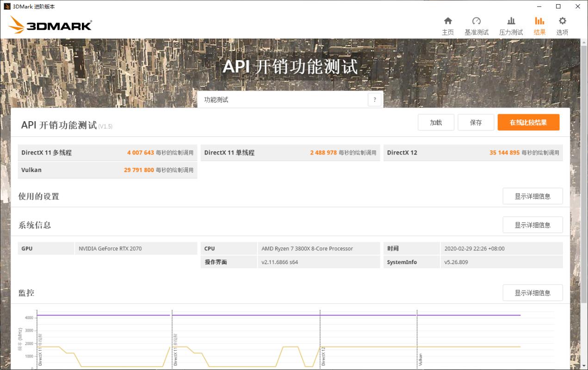This screenshot has height=370, width=588.
Task: Open 选项 via the gear icon
Action: click(x=562, y=21)
